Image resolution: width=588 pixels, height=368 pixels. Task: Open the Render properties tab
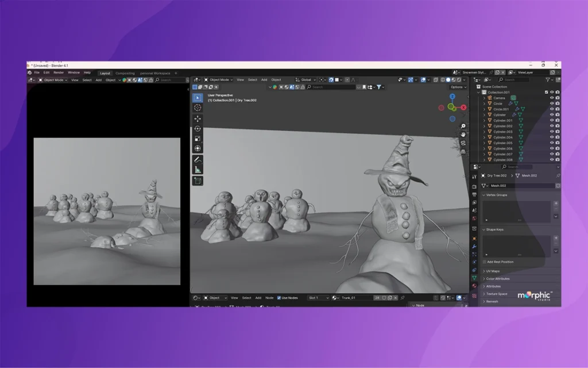click(474, 187)
